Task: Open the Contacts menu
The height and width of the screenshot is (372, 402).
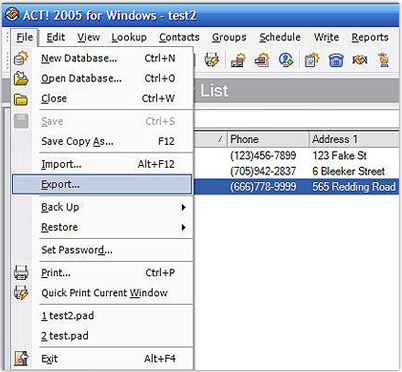Action: point(179,37)
